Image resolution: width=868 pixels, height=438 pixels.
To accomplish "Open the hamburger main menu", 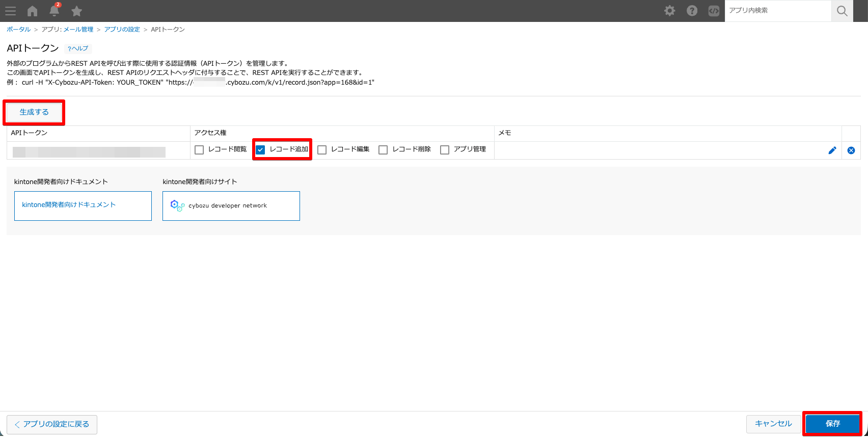I will (10, 11).
